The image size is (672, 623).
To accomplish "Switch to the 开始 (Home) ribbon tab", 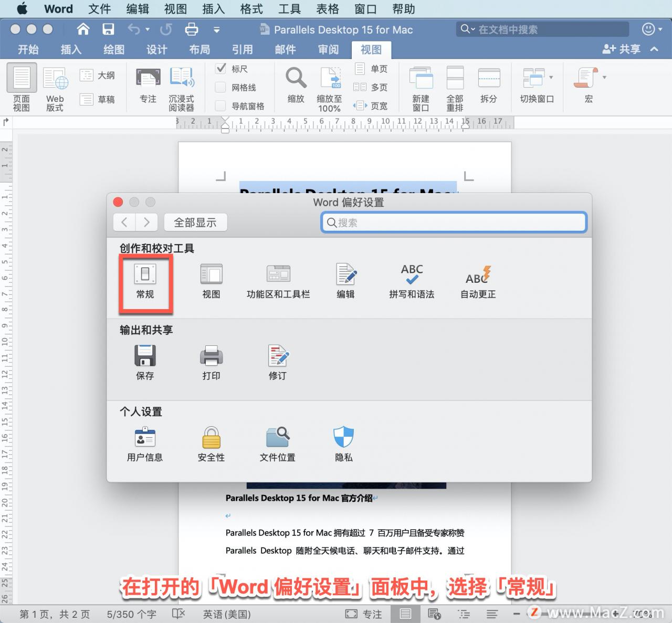I will tap(28, 49).
